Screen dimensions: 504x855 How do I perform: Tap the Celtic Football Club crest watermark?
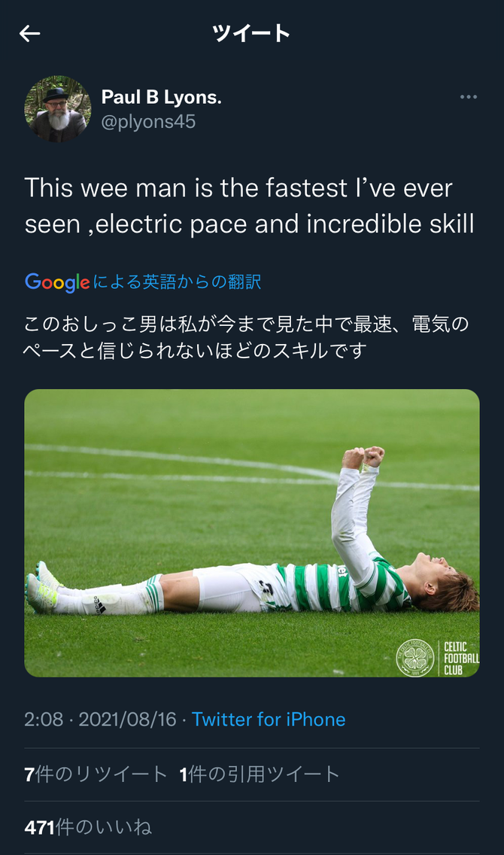coord(414,658)
